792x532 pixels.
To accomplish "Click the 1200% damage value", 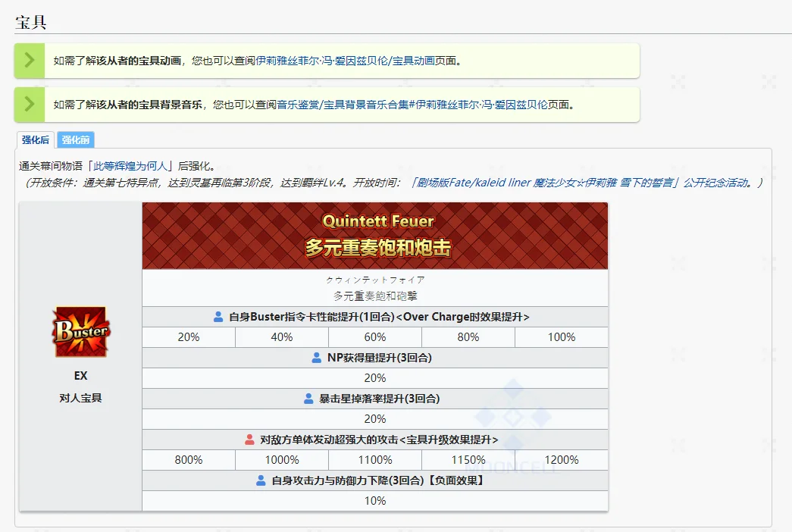I will pyautogui.click(x=561, y=460).
